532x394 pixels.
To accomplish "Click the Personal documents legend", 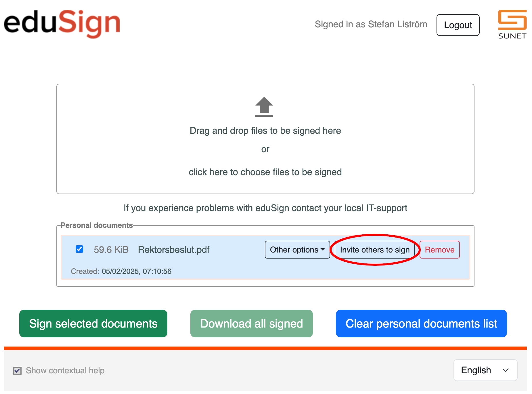I will point(97,225).
